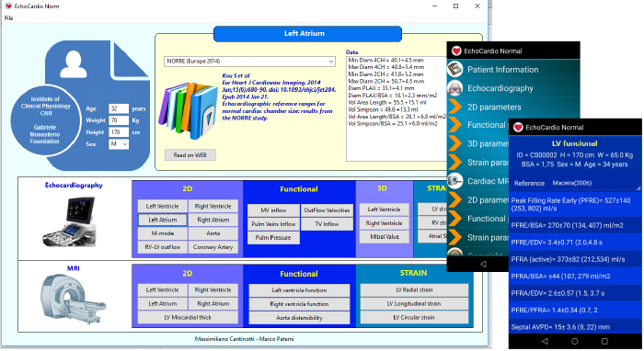The width and height of the screenshot is (644, 351).
Task: Click the MRI LV Miocardial thick button
Action: pos(188,317)
